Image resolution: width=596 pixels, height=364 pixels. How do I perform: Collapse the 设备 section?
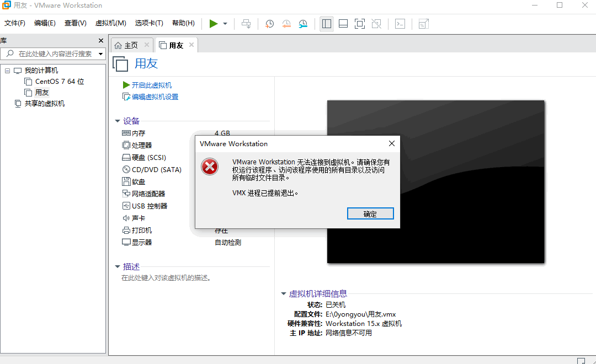(x=118, y=121)
